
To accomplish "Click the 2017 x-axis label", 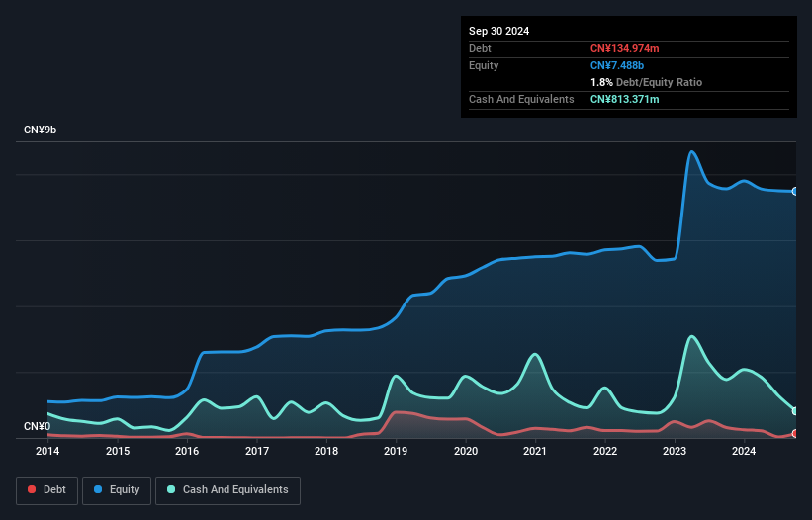I will [257, 451].
